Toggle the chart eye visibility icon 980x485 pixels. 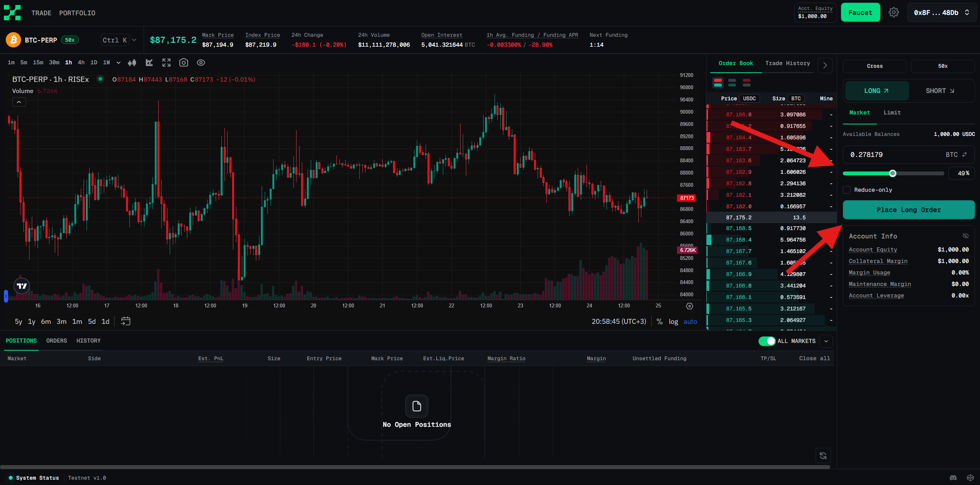pos(201,63)
